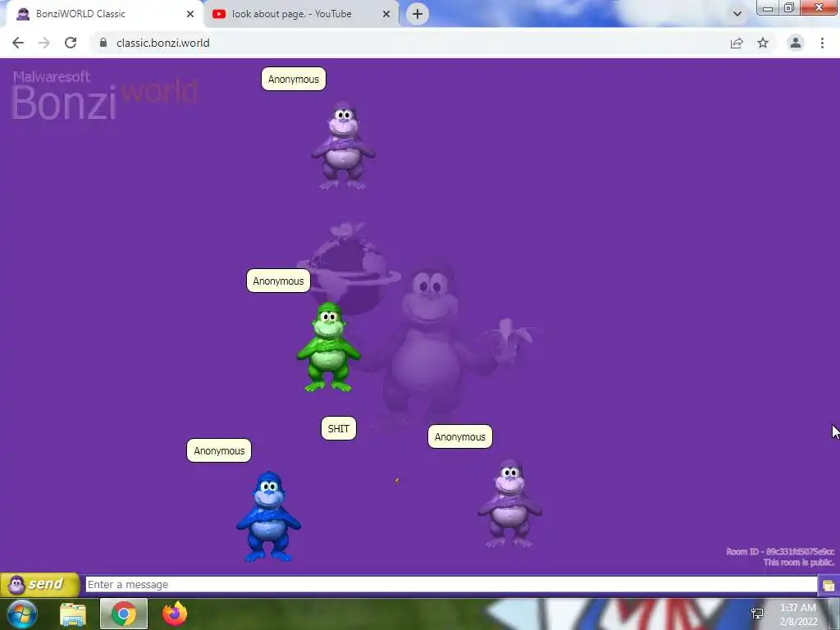Open File Explorer from taskbar
This screenshot has height=630, width=840.
tap(73, 614)
